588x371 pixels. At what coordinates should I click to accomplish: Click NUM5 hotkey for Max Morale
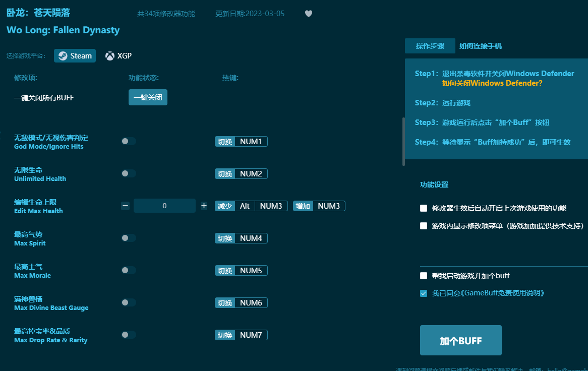[241, 270]
